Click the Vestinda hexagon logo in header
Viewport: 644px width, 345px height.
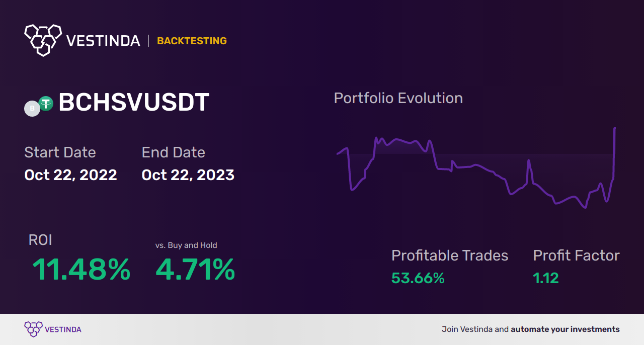(43, 39)
